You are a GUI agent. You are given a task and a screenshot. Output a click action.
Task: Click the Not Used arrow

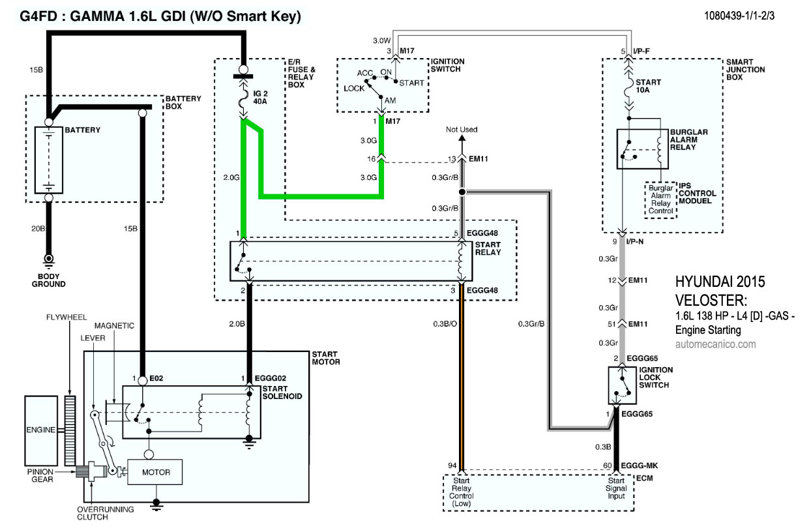pos(462,141)
